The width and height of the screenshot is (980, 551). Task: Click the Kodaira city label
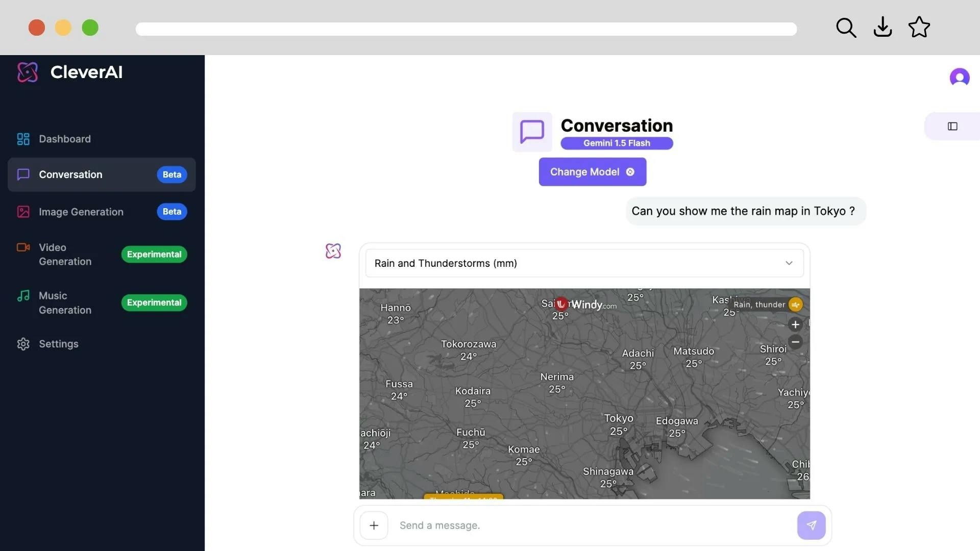[473, 391]
